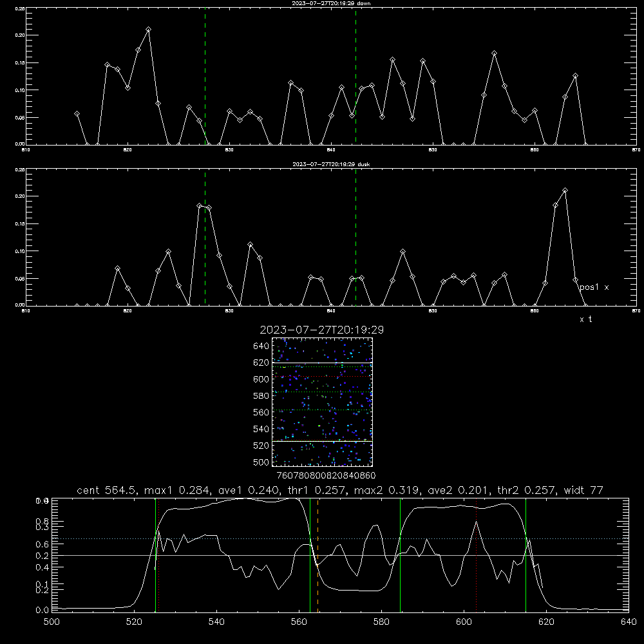Select 'cent 564.5' in the bottom plot title
644x644 pixels.
point(108,490)
